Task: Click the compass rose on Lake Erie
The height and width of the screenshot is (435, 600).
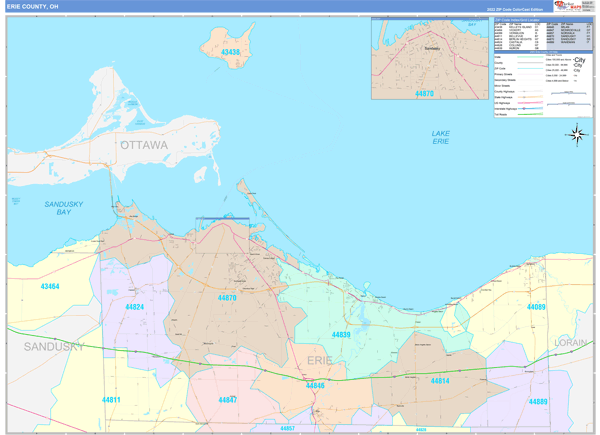Action: coord(577,133)
